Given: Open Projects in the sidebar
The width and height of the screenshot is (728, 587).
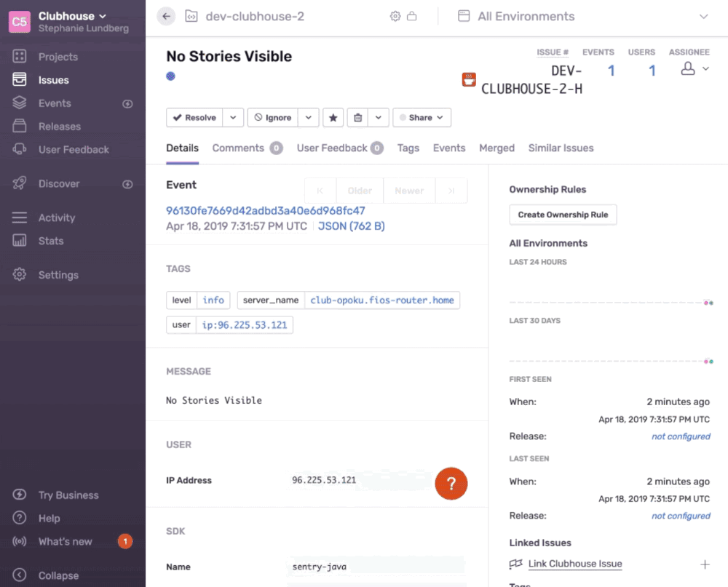Looking at the screenshot, I should click(58, 57).
